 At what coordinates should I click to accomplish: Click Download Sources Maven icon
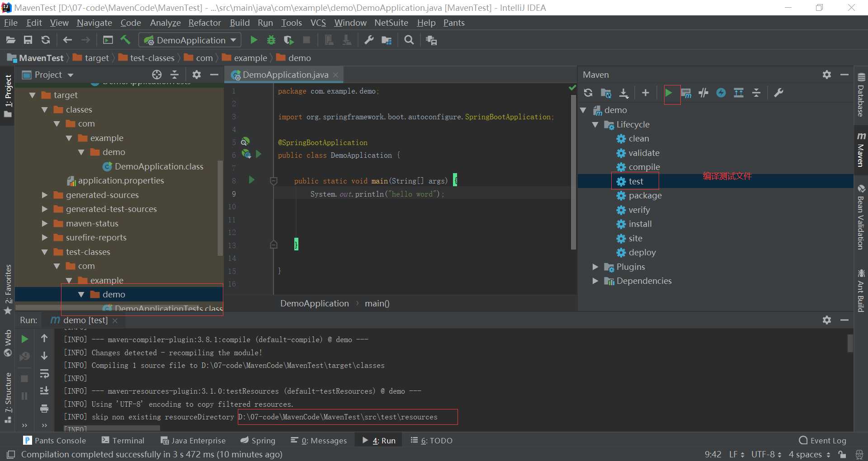pos(624,93)
